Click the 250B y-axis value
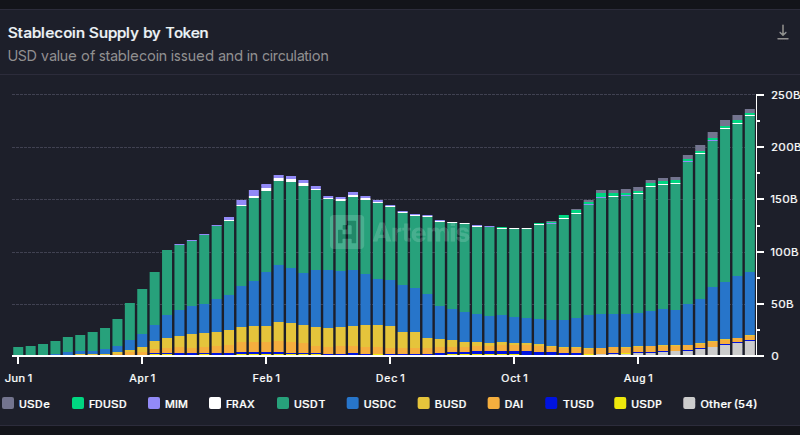800x435 pixels. [x=785, y=95]
